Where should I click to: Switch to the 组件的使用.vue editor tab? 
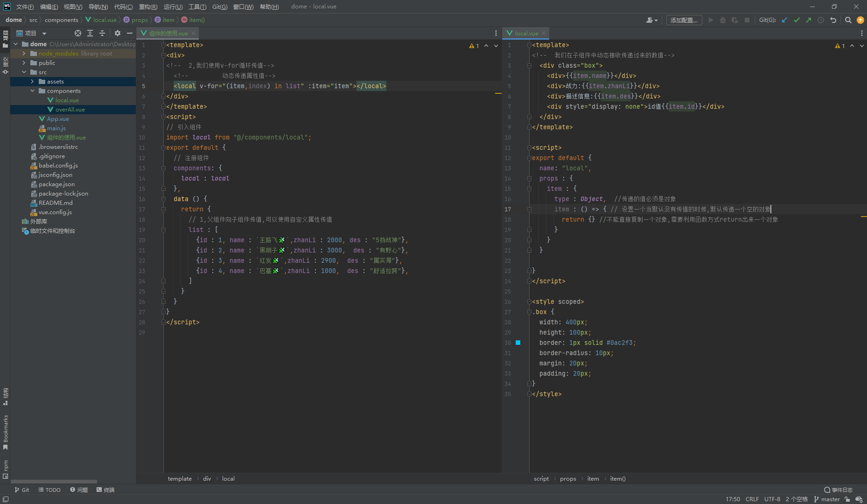click(x=168, y=33)
